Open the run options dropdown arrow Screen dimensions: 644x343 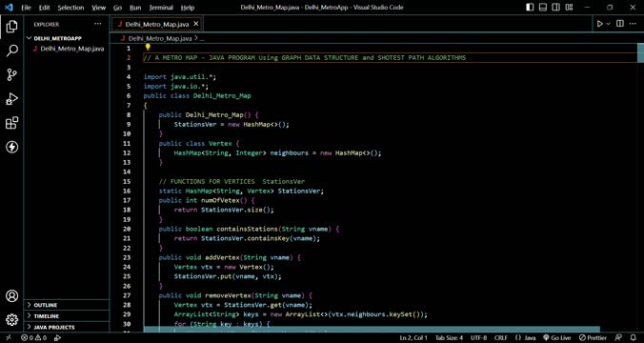coord(609,24)
